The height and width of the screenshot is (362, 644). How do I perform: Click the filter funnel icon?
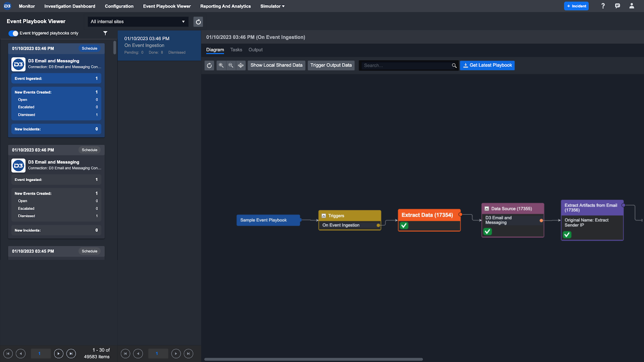105,33
